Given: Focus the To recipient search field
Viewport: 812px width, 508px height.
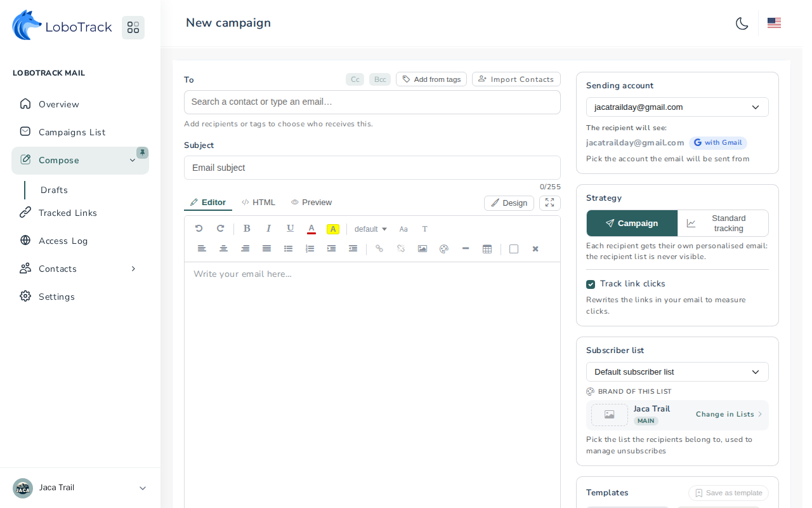Looking at the screenshot, I should (372, 102).
